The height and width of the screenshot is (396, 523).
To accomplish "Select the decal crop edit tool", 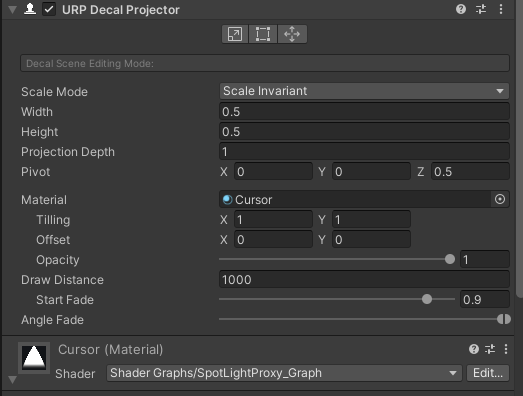I will pyautogui.click(x=263, y=34).
